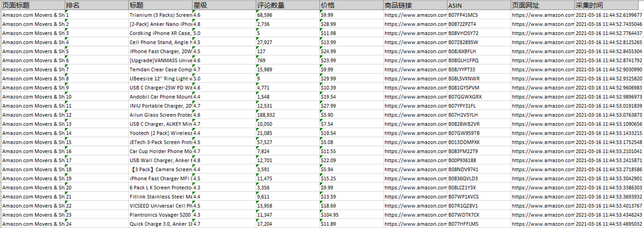This screenshot has height=228, width=644.
Task: Select title cell 'Cell Phone Stand, Angle'
Action: (x=160, y=42)
